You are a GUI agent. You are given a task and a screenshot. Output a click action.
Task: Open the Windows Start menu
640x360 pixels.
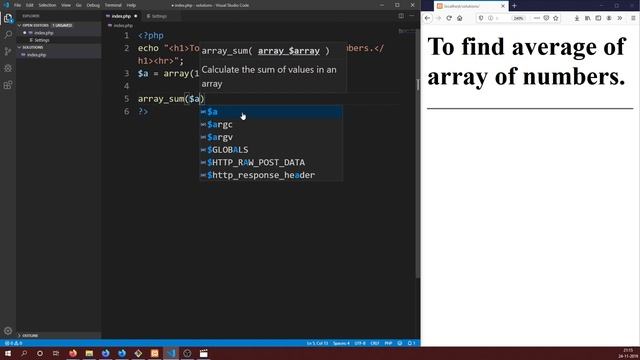[8, 353]
